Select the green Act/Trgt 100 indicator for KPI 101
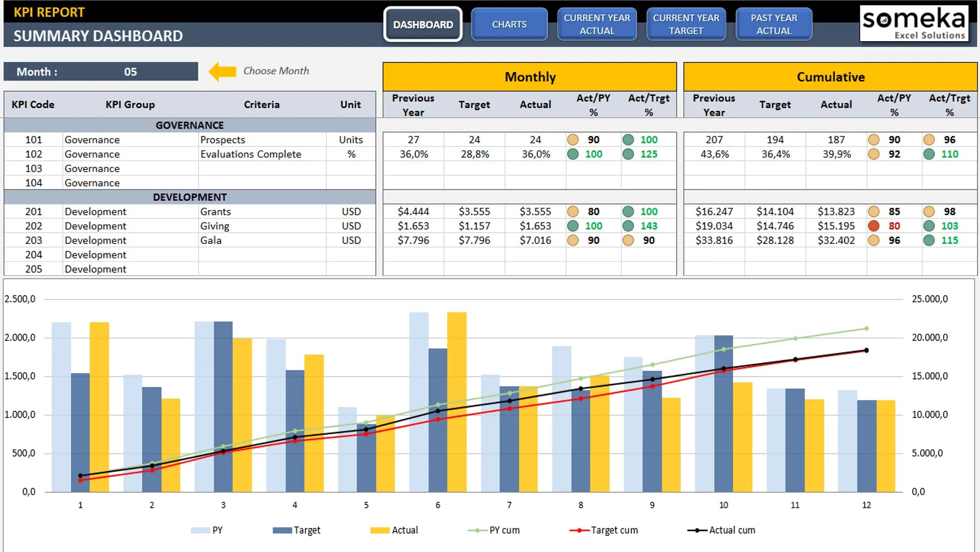This screenshot has width=980, height=552. 645,139
